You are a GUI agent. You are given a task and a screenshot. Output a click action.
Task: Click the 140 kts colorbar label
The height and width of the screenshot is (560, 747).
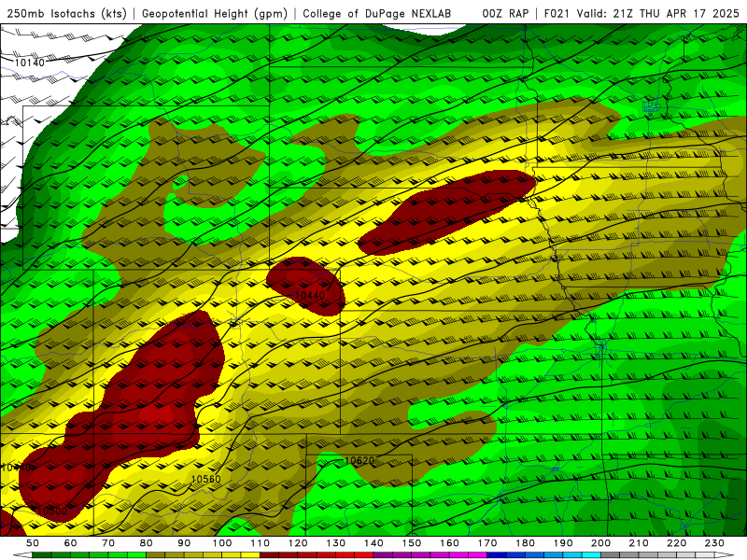click(x=374, y=543)
